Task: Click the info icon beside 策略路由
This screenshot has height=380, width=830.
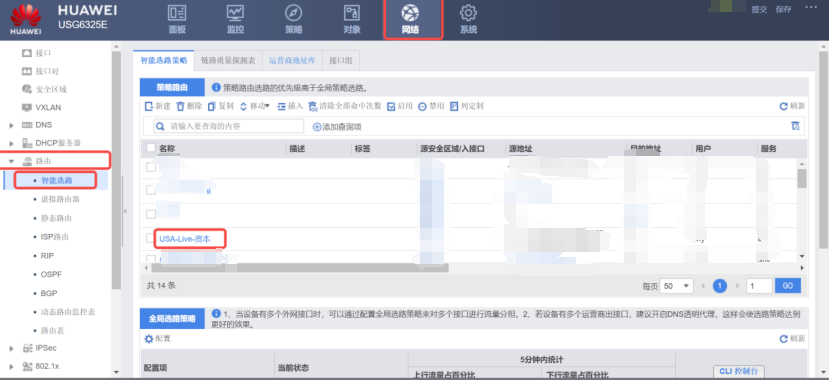Action: point(216,87)
